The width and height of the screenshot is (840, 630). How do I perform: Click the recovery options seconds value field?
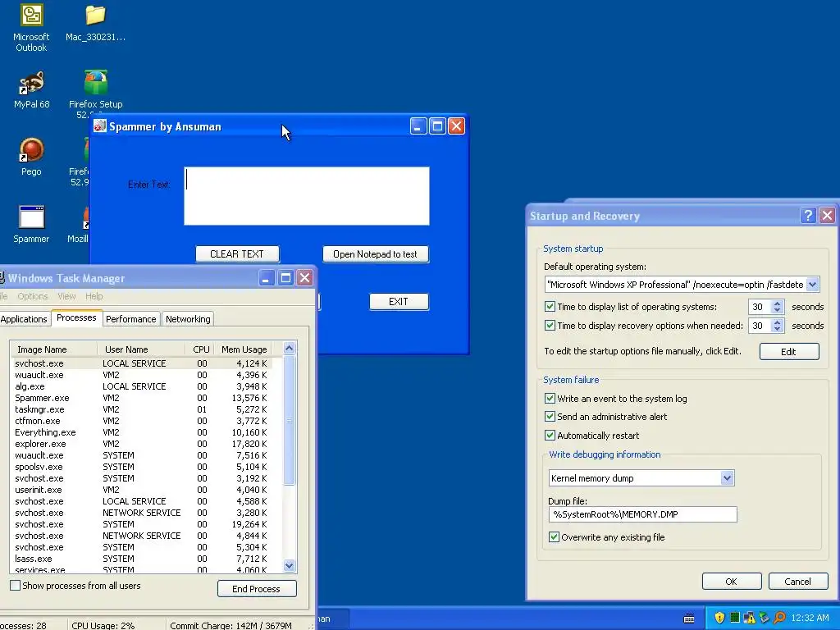(760, 326)
